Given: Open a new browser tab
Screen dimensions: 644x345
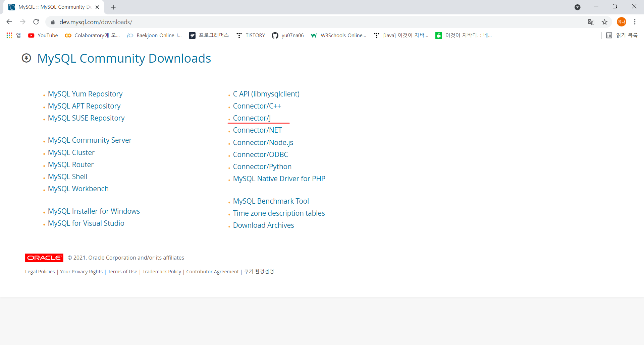Looking at the screenshot, I should pyautogui.click(x=113, y=7).
